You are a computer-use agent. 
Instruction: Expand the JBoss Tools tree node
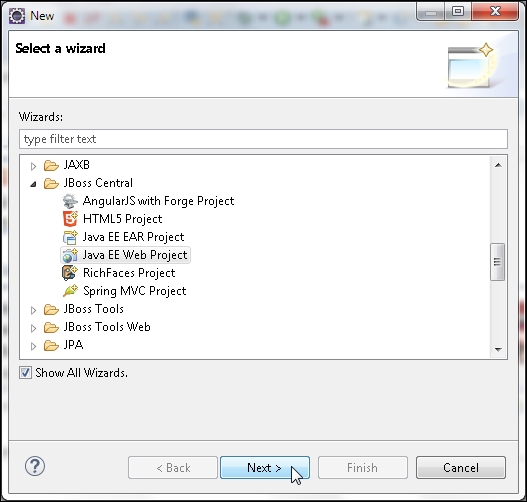click(x=33, y=310)
